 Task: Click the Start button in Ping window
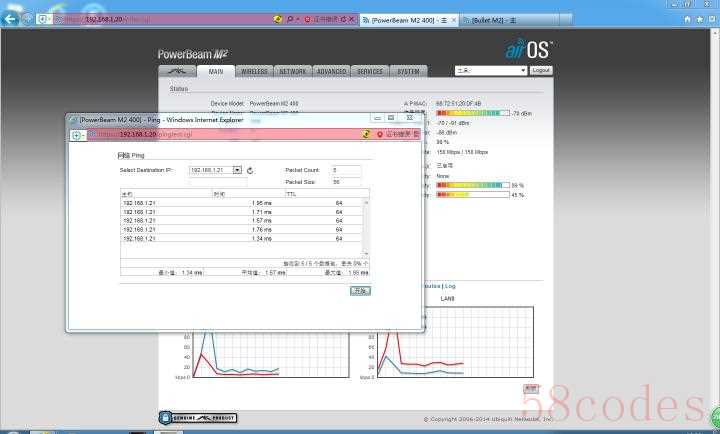tap(360, 291)
